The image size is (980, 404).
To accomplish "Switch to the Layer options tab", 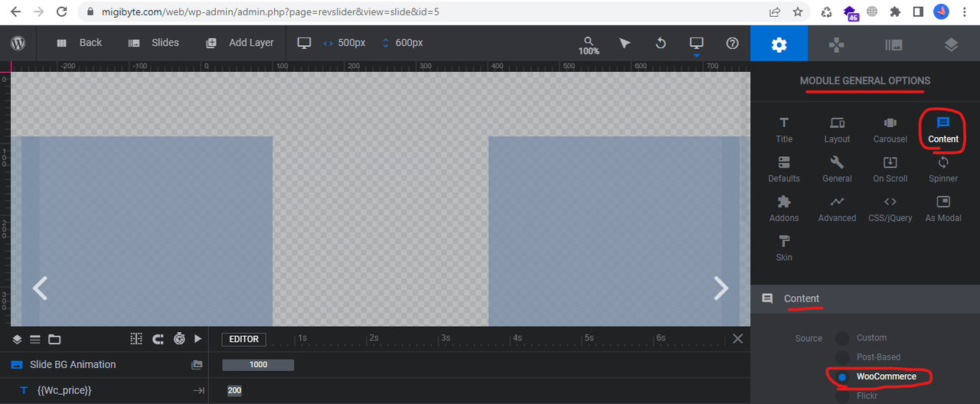I will tap(951, 44).
